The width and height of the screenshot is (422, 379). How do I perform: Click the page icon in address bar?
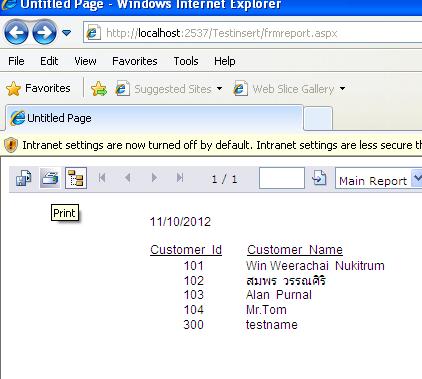tap(93, 33)
